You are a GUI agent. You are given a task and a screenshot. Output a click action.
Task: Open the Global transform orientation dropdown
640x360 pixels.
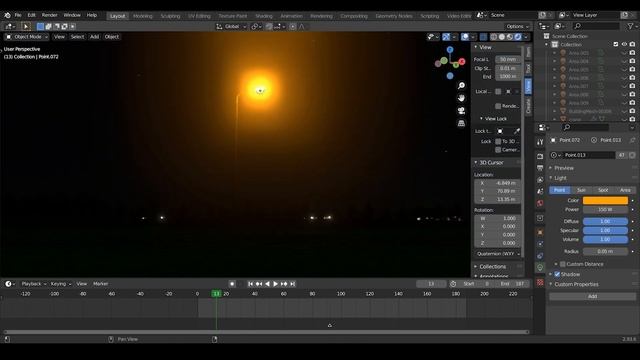coord(231,27)
